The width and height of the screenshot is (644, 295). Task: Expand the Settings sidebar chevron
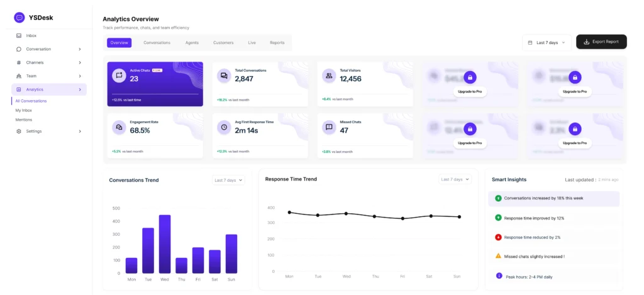click(x=79, y=131)
